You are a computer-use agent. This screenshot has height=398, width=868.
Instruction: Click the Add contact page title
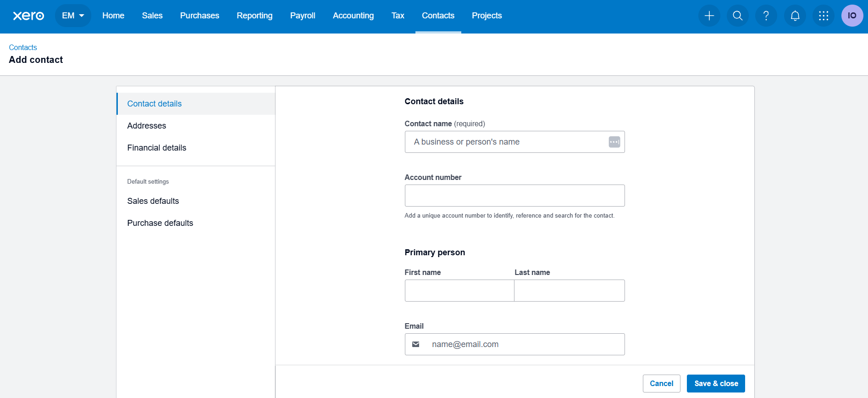(x=36, y=60)
